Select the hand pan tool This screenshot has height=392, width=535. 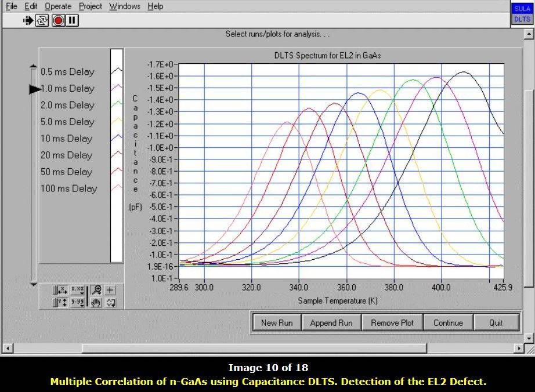tap(96, 302)
